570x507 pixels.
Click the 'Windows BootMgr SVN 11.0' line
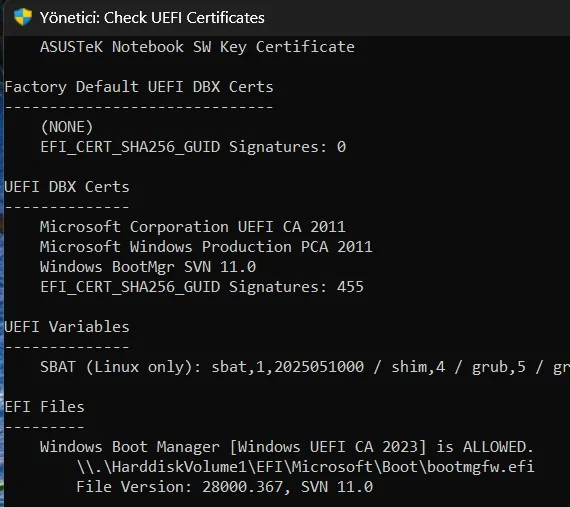point(148,267)
